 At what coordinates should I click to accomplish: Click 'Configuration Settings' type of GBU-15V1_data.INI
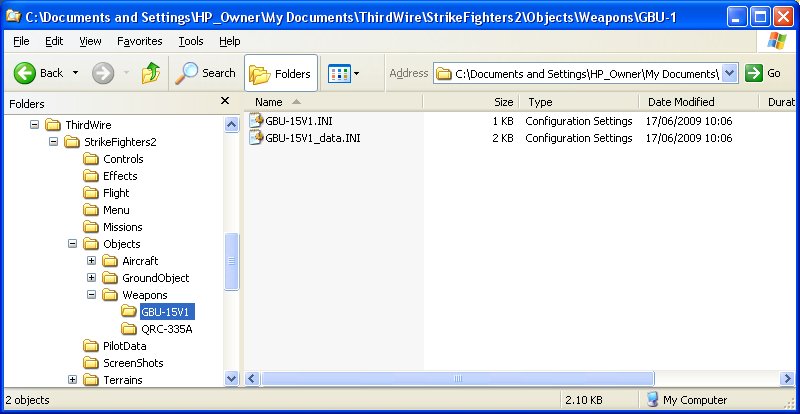click(x=579, y=138)
